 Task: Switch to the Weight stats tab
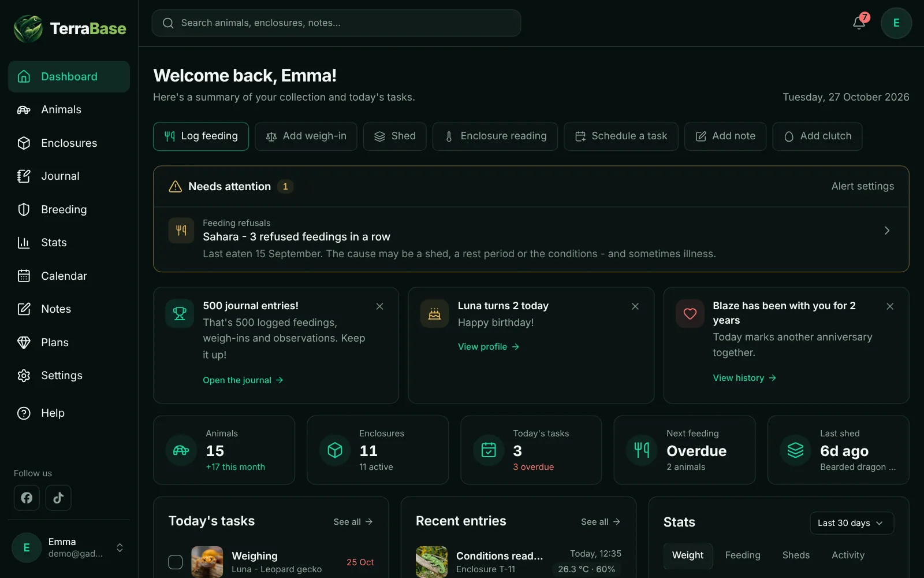click(x=688, y=555)
